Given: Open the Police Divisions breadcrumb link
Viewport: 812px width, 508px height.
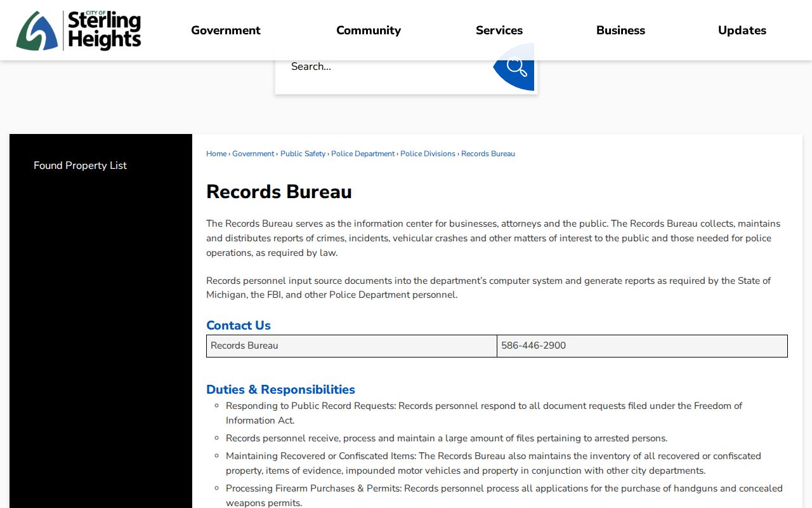Looking at the screenshot, I should [x=428, y=154].
